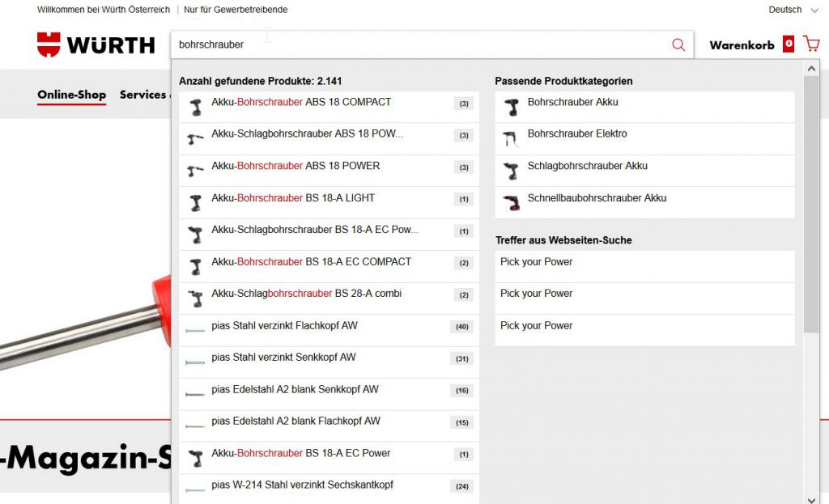Expand the Deutsch language dropdown
Image resolution: width=829 pixels, height=504 pixels.
pyautogui.click(x=793, y=10)
